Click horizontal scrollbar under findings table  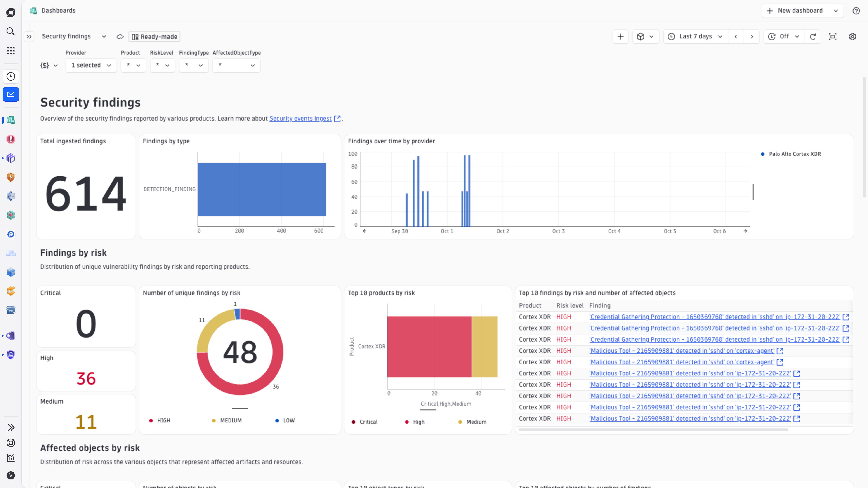(x=653, y=430)
